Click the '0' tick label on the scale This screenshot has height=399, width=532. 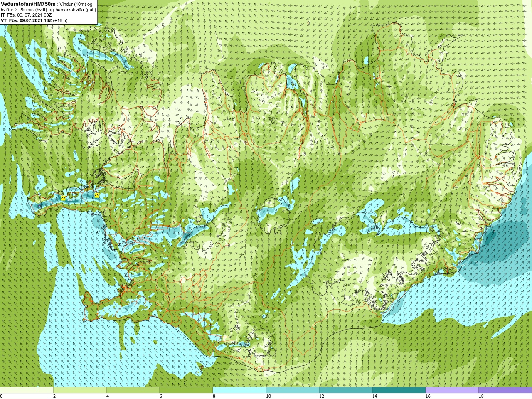click(1, 396)
